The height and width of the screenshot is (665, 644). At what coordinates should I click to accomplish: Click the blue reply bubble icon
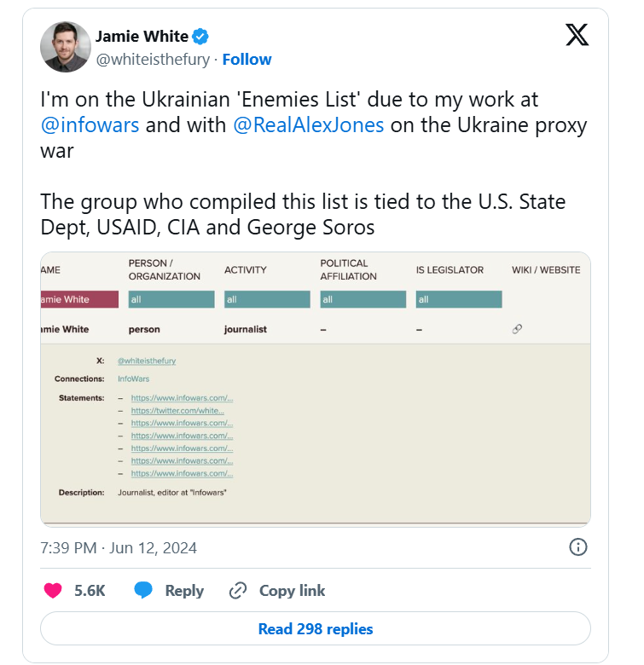(143, 590)
